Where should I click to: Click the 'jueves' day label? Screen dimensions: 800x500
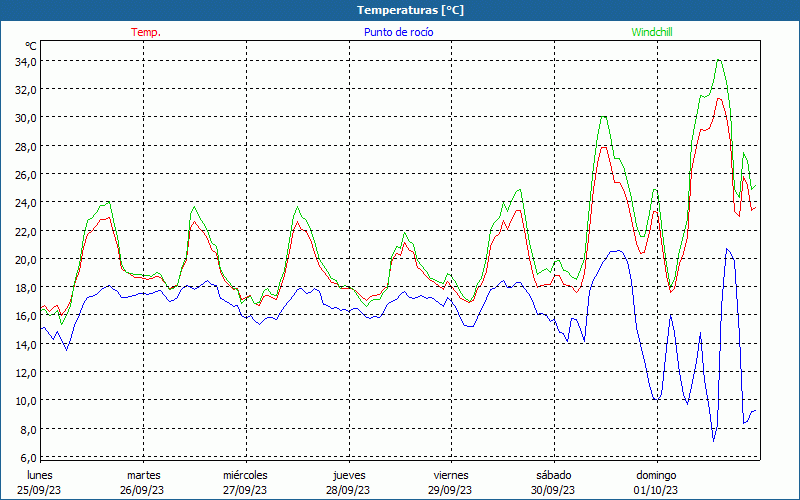(349, 475)
